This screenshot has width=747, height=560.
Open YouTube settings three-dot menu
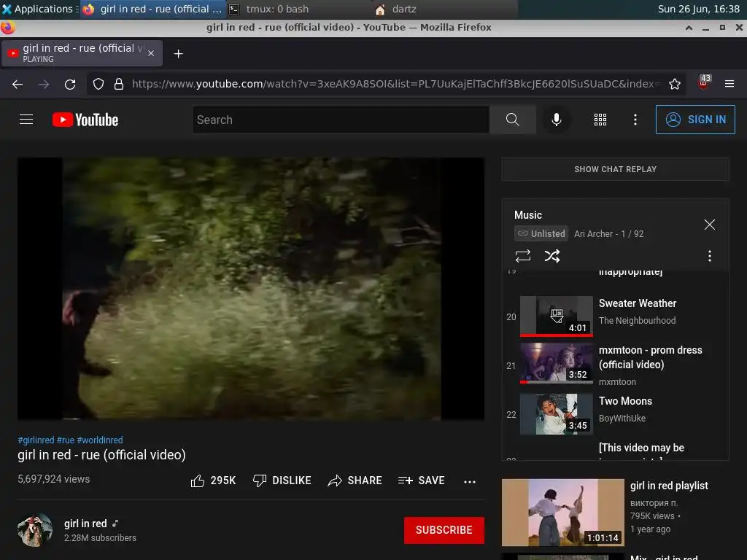[x=635, y=120]
